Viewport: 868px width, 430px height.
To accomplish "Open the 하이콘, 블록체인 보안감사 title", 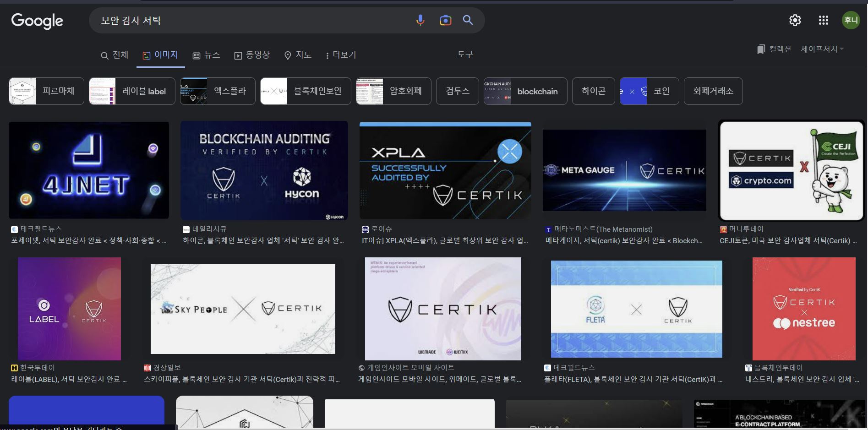I will tap(263, 240).
